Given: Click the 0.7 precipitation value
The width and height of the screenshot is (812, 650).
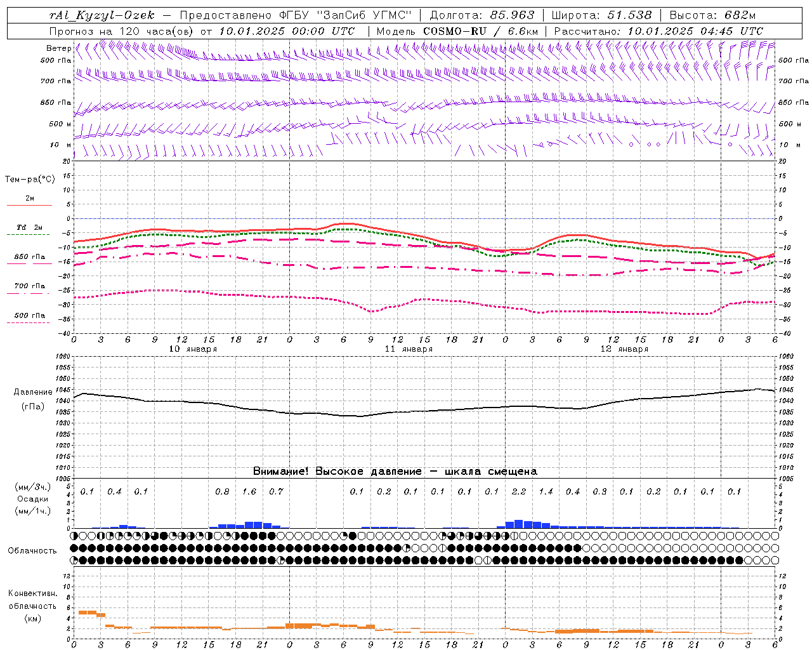Looking at the screenshot, I should (x=276, y=492).
